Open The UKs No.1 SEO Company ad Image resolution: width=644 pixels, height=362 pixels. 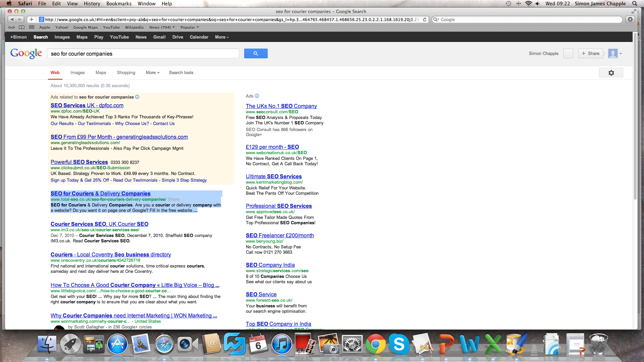pyautogui.click(x=281, y=106)
